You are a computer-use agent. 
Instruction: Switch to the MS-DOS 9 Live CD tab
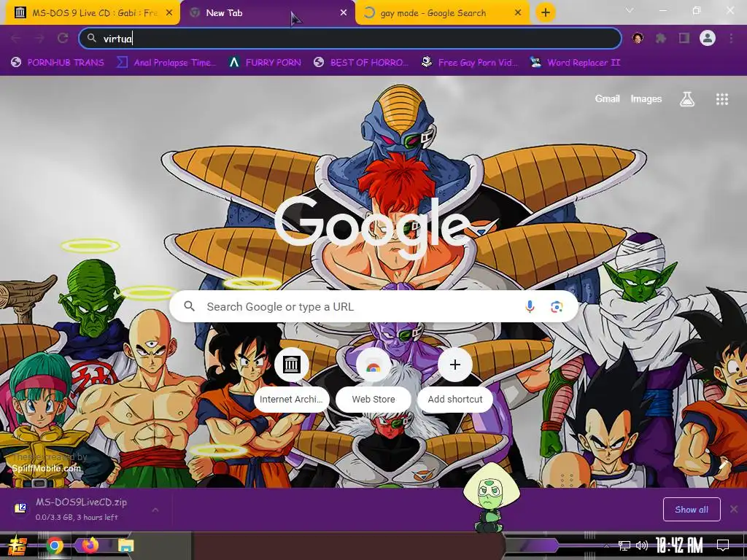point(93,13)
